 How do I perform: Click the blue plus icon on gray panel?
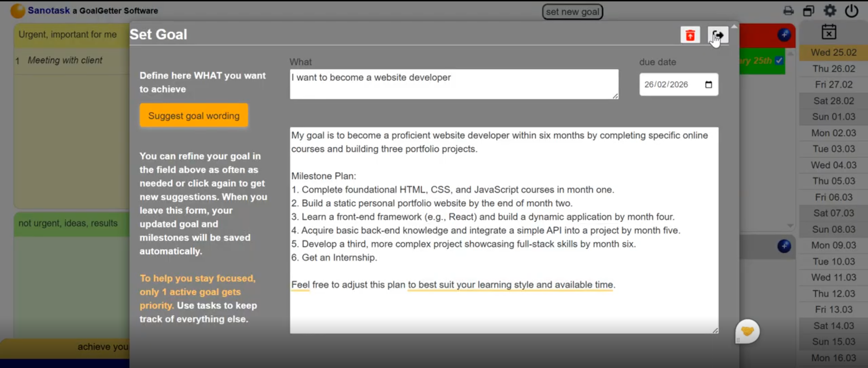pos(784,246)
